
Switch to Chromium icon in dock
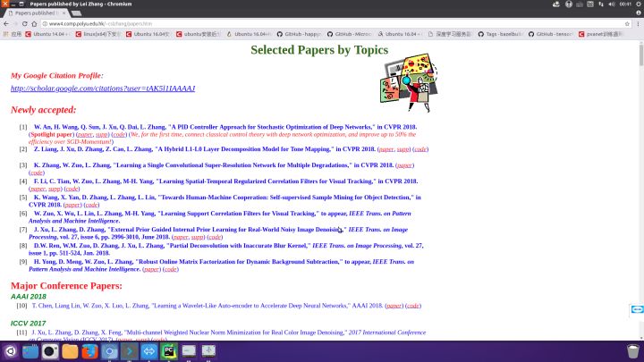click(110, 351)
